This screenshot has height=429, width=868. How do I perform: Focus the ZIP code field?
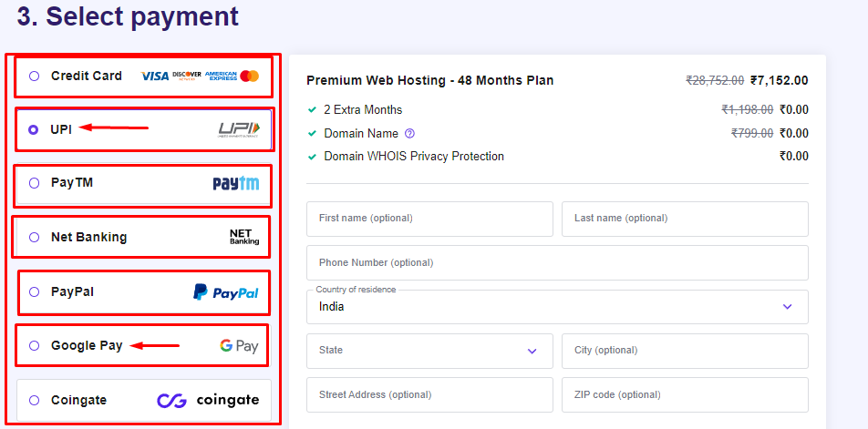pyautogui.click(x=686, y=394)
